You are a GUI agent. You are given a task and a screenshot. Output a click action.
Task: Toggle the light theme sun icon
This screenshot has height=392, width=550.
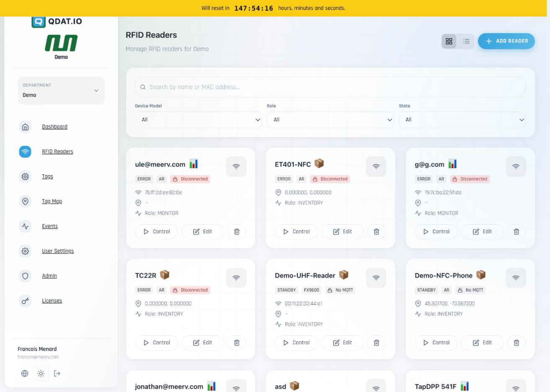[41, 374]
